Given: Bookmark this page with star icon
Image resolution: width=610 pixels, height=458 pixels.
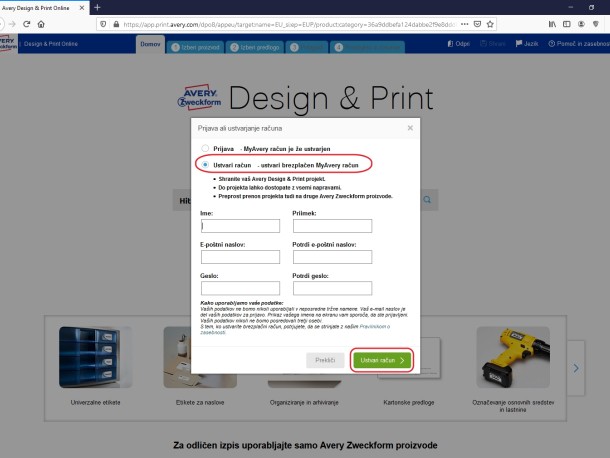Looking at the screenshot, I should (490, 24).
